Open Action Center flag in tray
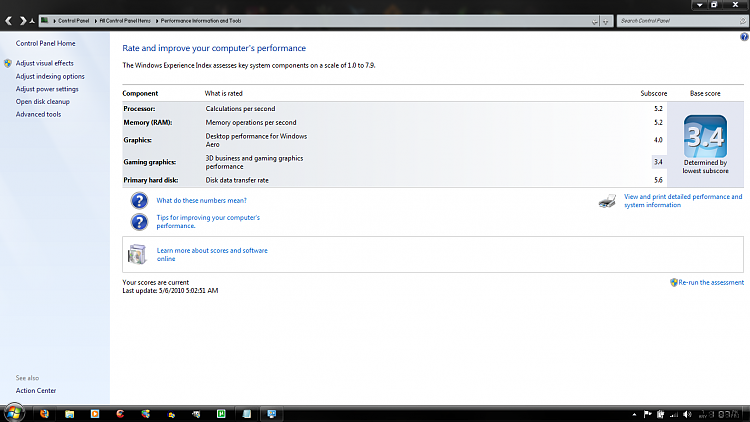Screen dimensions: 750x422 coord(648,414)
